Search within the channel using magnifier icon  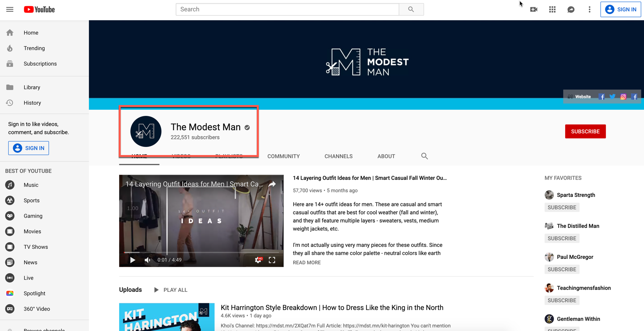coord(424,156)
